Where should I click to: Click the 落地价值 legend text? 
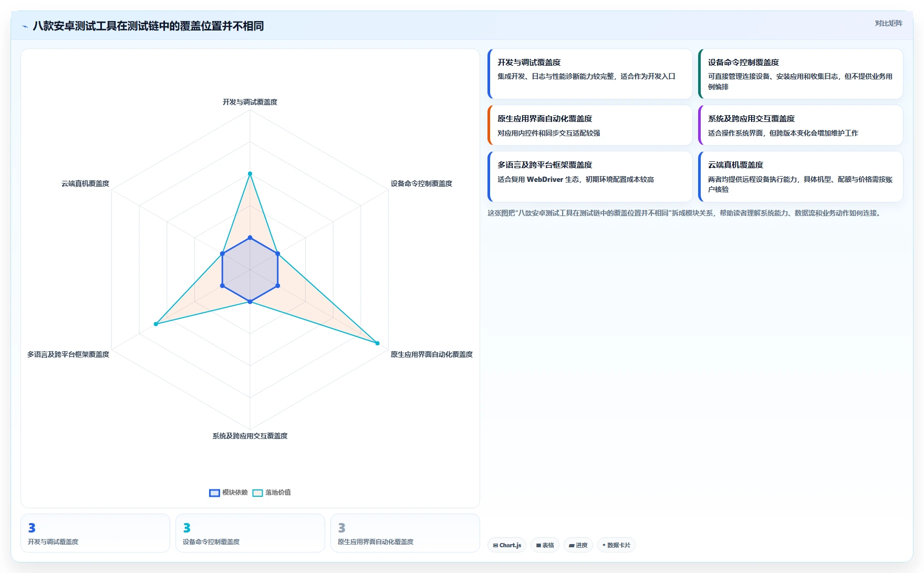click(x=278, y=493)
